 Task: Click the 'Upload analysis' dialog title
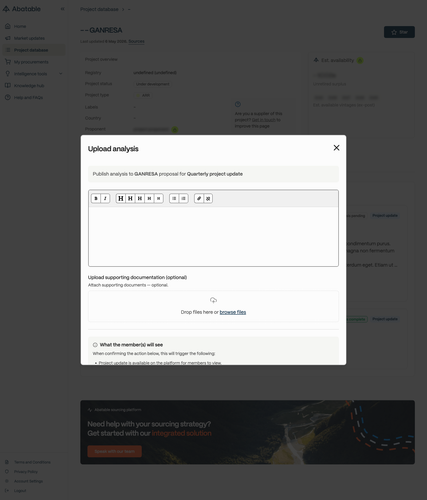coord(113,149)
